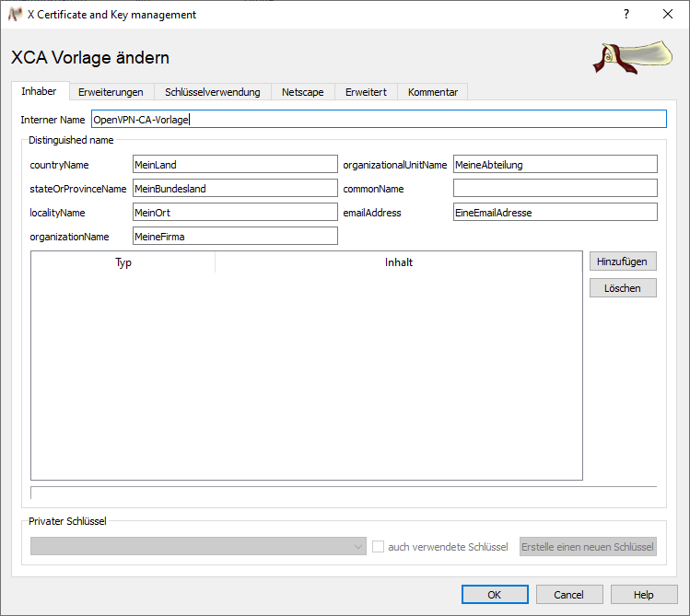Open the Schlüsselverwendung tab

pos(213,92)
